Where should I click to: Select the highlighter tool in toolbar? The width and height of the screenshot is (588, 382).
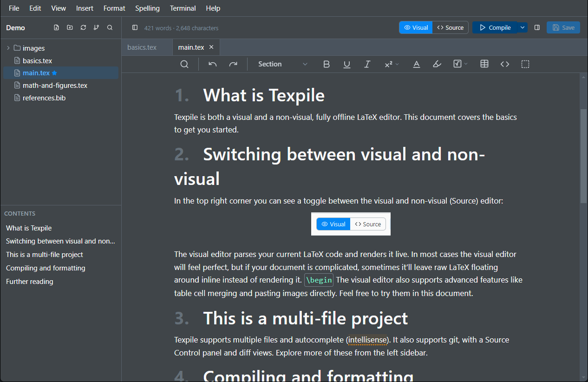437,64
